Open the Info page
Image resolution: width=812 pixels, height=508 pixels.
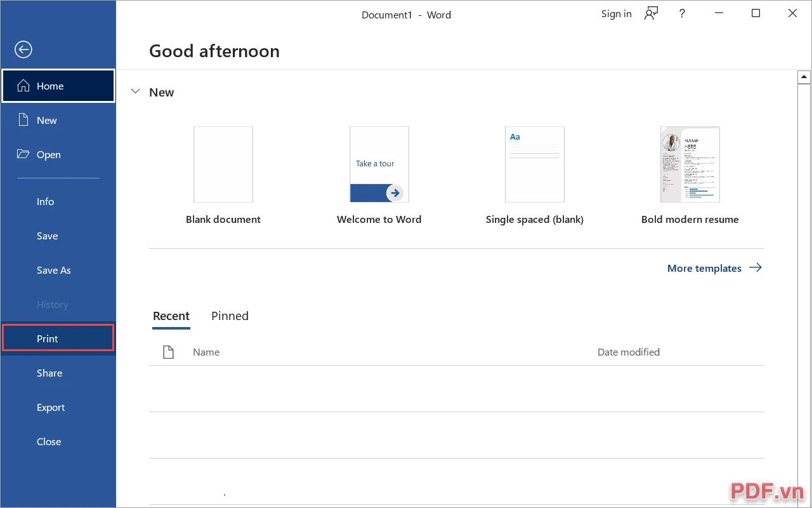(58, 201)
